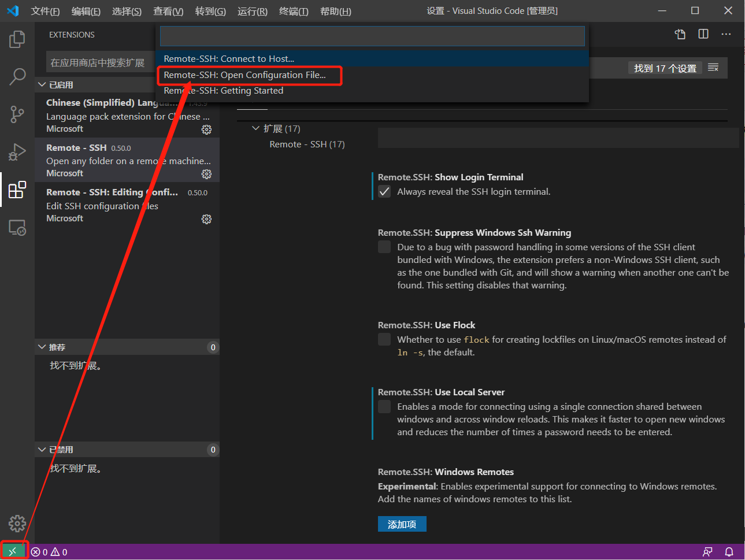Click the EXTENSIONS panel title

[x=72, y=35]
